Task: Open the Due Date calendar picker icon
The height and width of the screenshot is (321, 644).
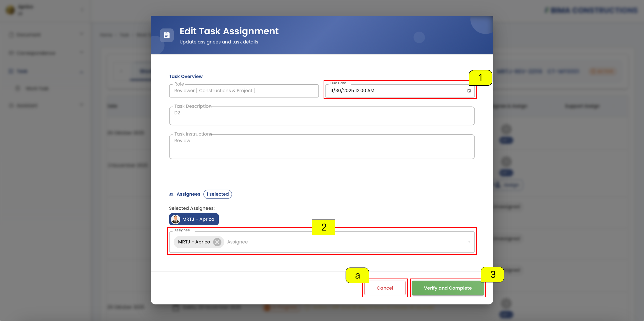Action: pos(469,91)
